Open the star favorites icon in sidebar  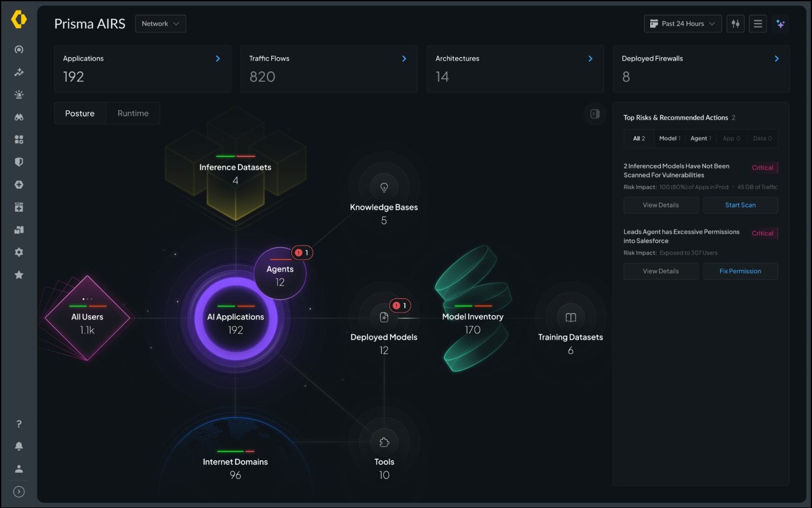(19, 275)
